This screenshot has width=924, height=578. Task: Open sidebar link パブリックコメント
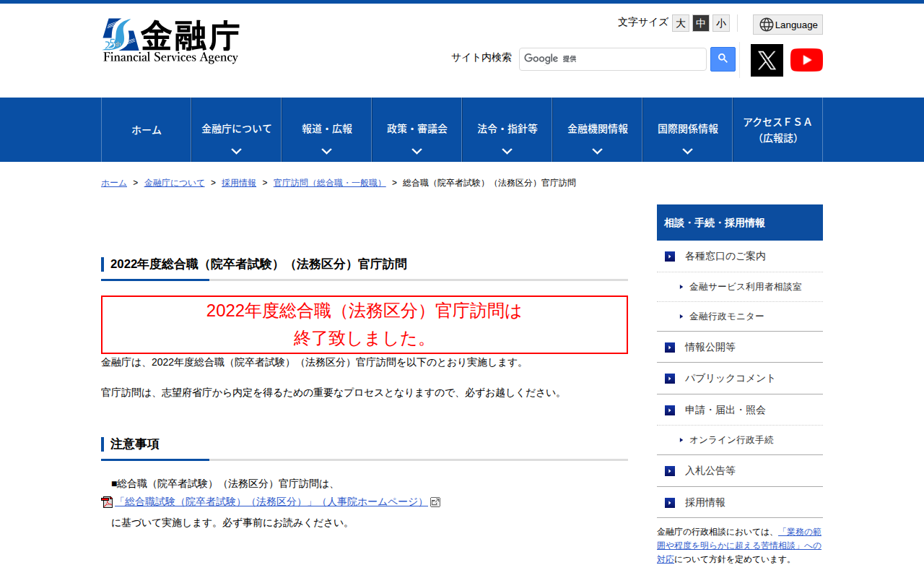coord(730,379)
